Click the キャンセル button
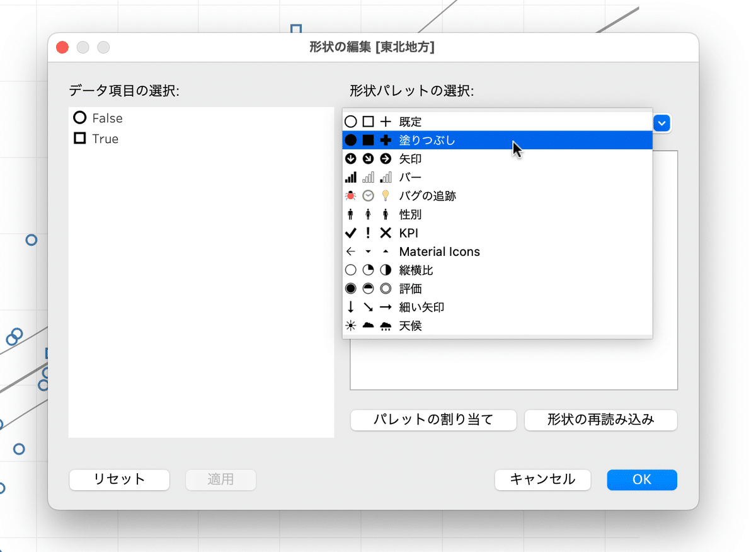 (542, 480)
